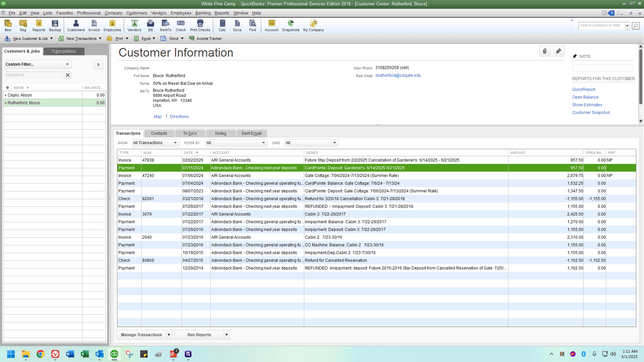The image size is (644, 362).
Task: Switch to the To Do's tab
Action: click(190, 133)
